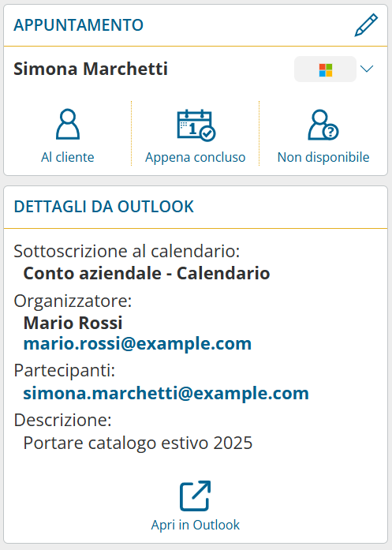Open mario.rossi@example.com email link

tap(137, 343)
